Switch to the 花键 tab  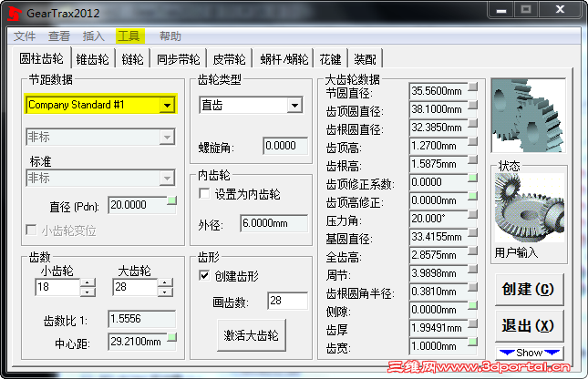tap(330, 59)
